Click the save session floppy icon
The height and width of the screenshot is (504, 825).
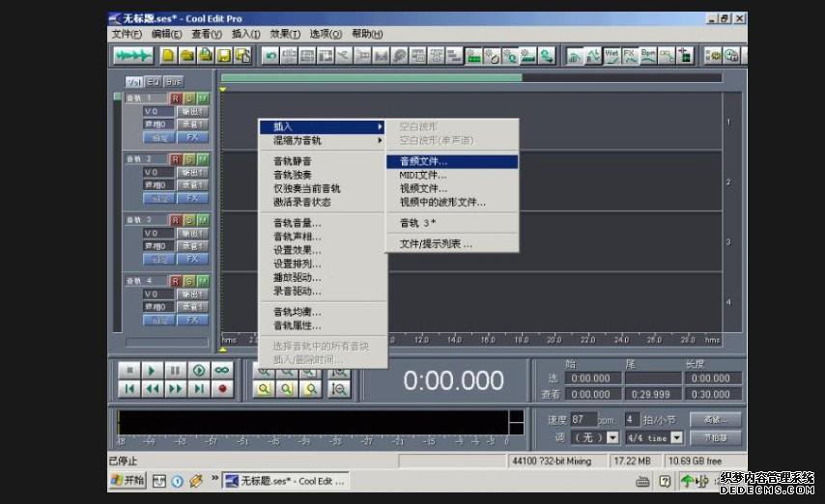[x=223, y=56]
